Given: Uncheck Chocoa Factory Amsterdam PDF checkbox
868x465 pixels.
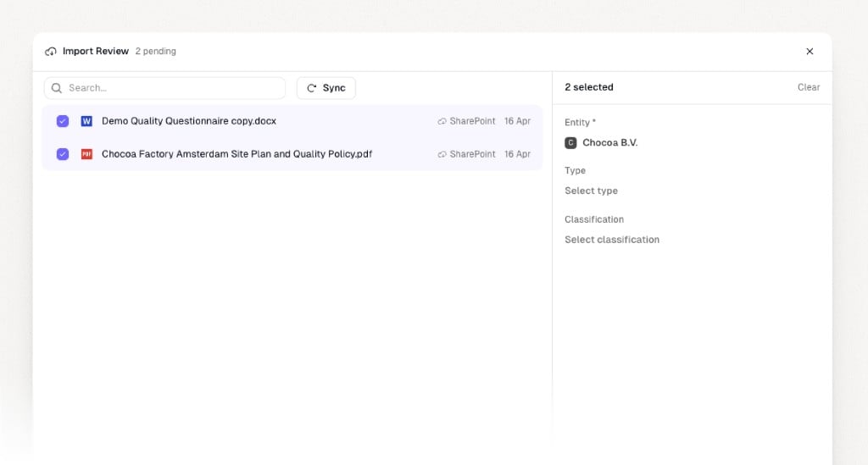Looking at the screenshot, I should coord(63,154).
